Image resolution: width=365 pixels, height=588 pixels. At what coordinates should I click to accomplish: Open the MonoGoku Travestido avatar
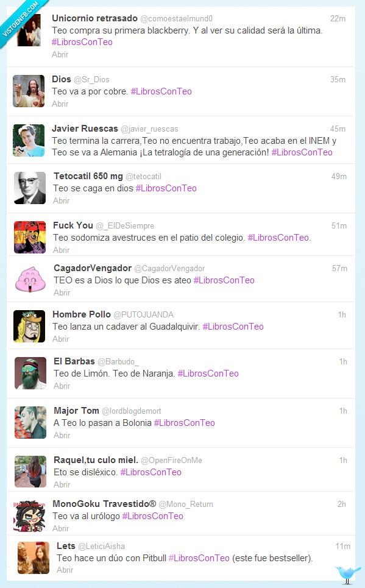click(x=29, y=516)
